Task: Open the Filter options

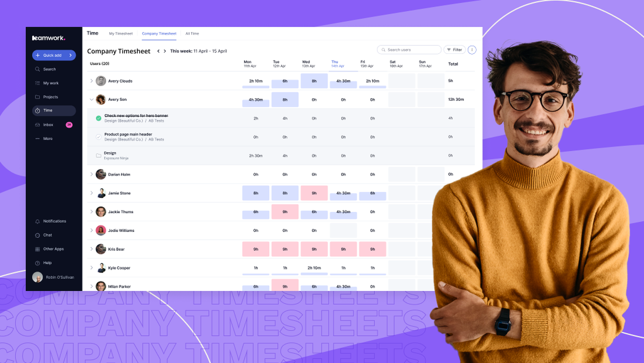Action: (454, 50)
